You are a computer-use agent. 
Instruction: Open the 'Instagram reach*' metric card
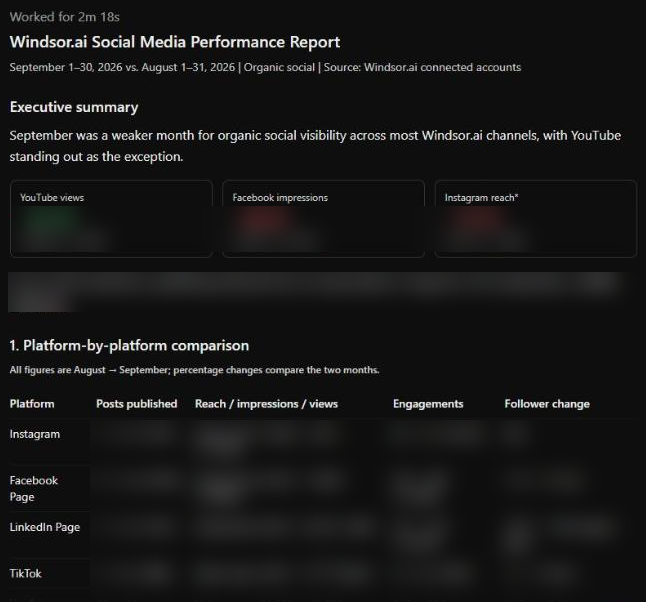[536, 219]
